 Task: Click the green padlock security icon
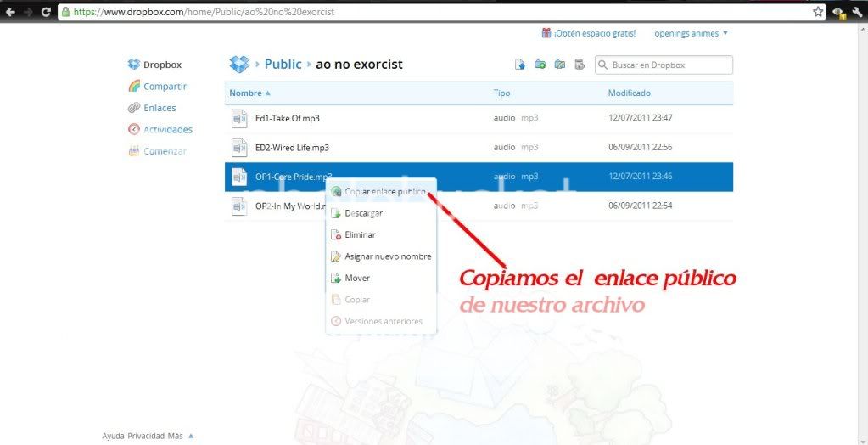pyautogui.click(x=66, y=12)
